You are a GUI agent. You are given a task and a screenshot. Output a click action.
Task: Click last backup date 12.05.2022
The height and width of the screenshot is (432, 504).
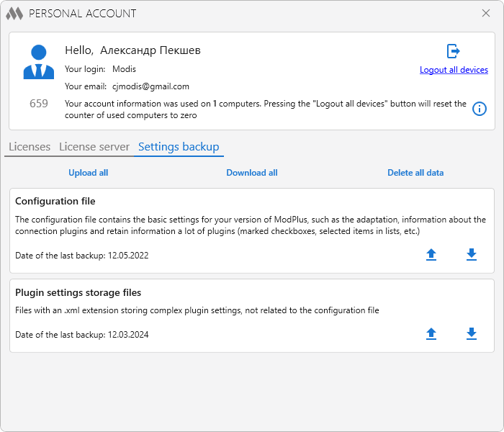pos(128,256)
